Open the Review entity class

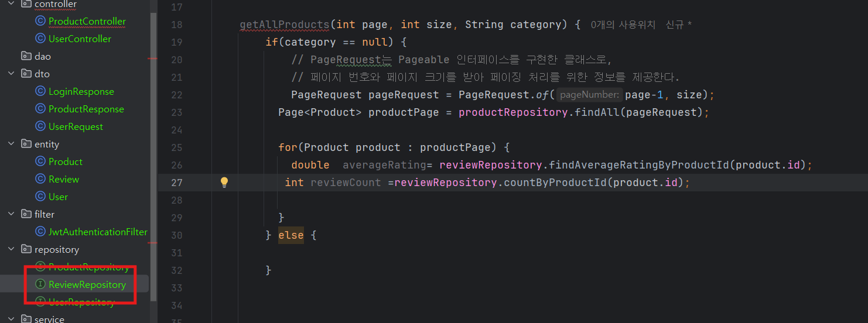pos(64,179)
